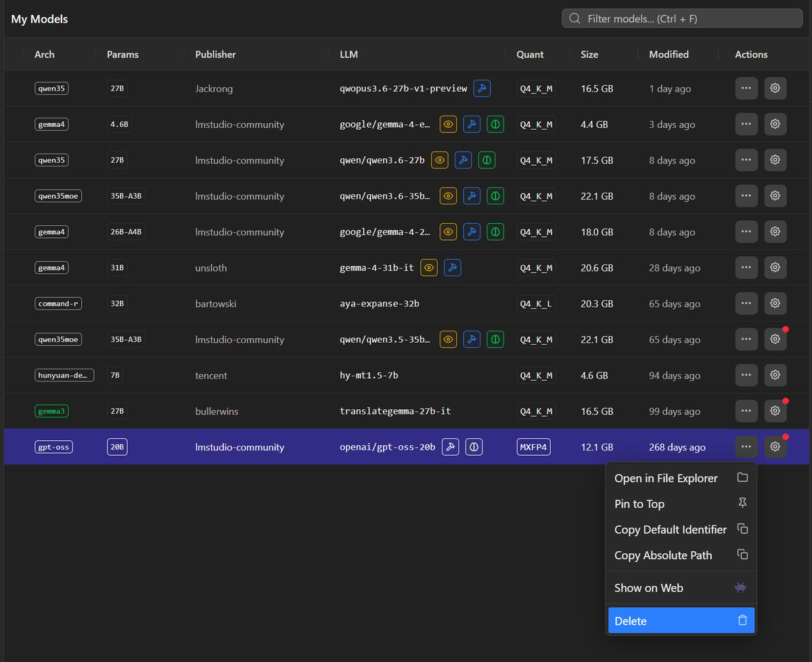Screen dimensions: 812x662
Task: Open settings gear for hy-mt1.5-7b
Action: [x=775, y=375]
